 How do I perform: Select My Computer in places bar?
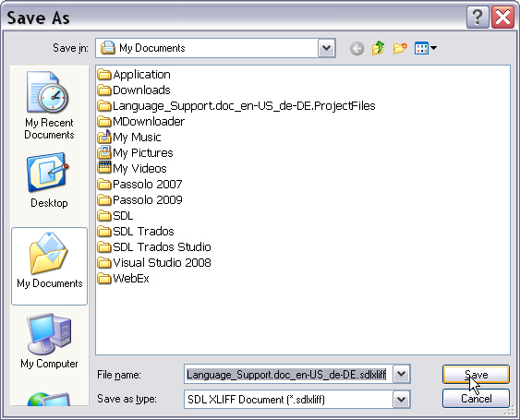click(49, 341)
